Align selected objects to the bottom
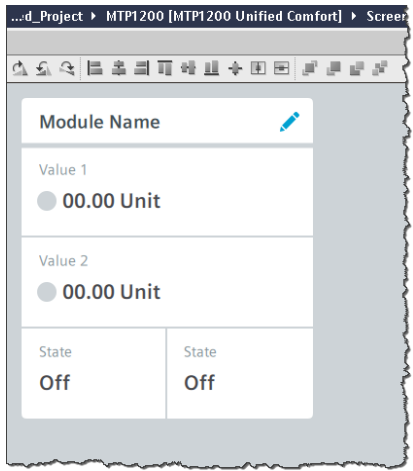The image size is (413, 471). coord(211,68)
